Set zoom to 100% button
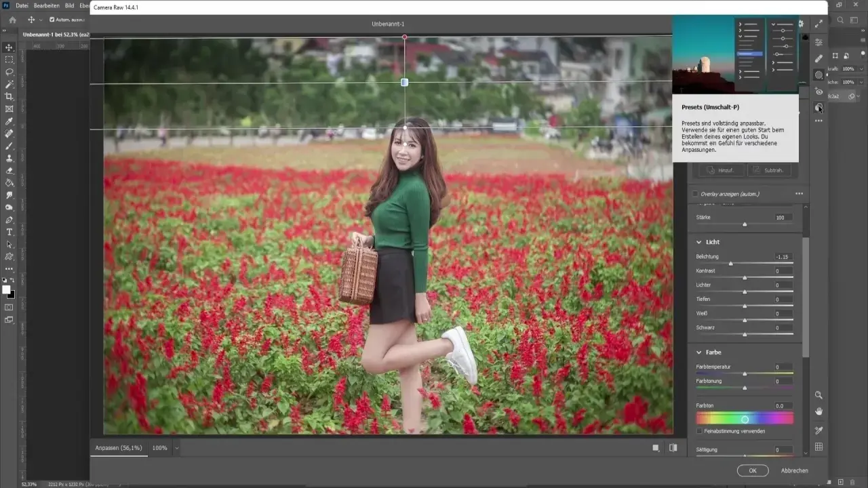Viewport: 868px width, 488px height. [159, 448]
